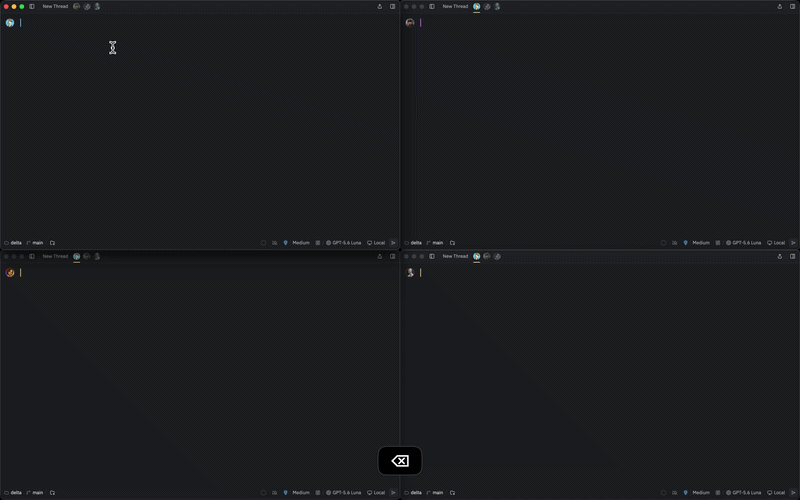Screen dimensions: 800x500
Task: Click the composer statue avatar in the bottom-right window
Action: click(x=410, y=272)
